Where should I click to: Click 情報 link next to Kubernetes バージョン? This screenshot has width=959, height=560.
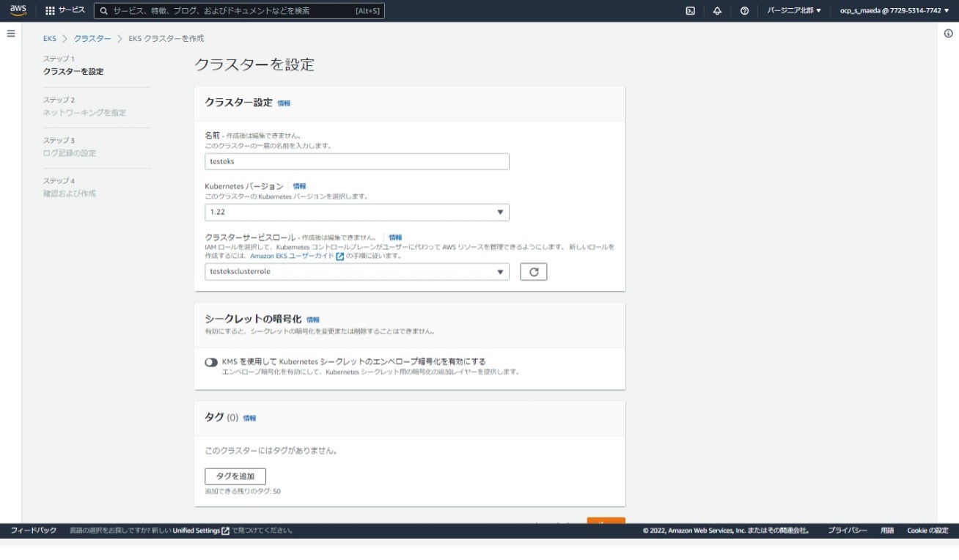tap(299, 186)
